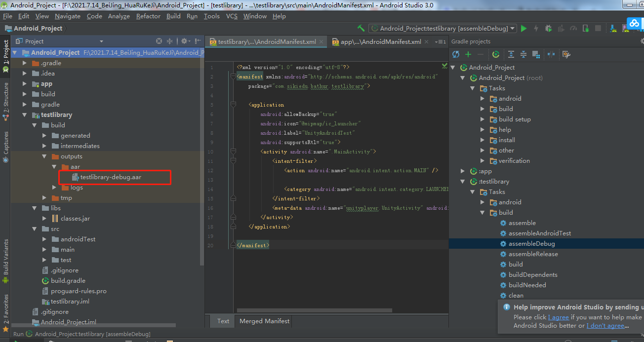Click the editor horizontal scrollbar
The image size is (644, 342).
315,310
